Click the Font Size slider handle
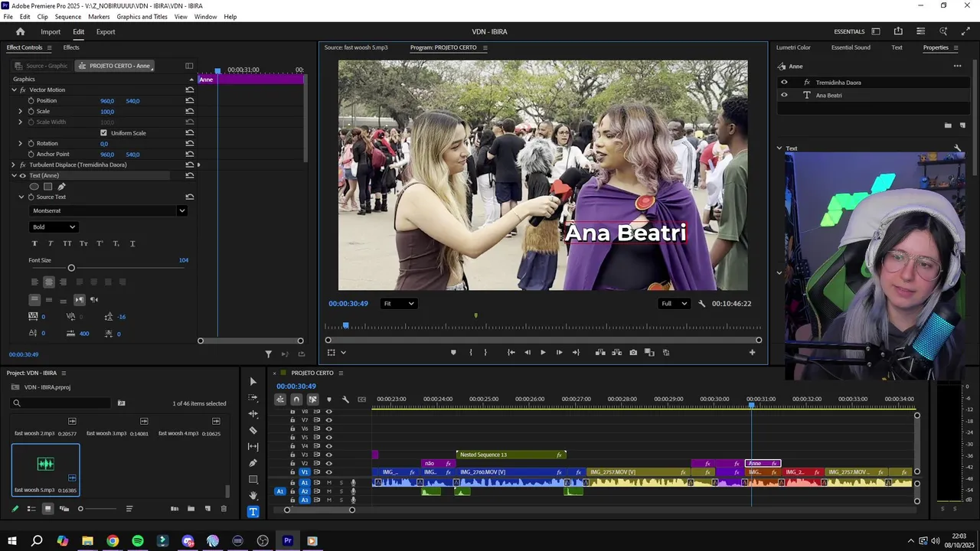The width and height of the screenshot is (980, 551). [71, 268]
